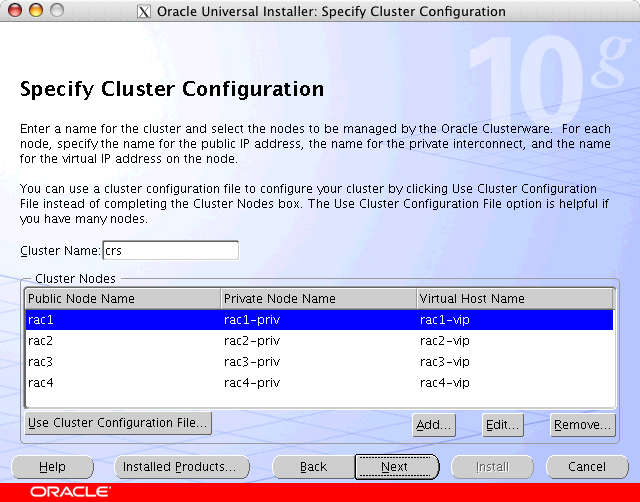Image resolution: width=640 pixels, height=502 pixels.
Task: Click Use Cluster Configuration File button
Action: point(117,423)
